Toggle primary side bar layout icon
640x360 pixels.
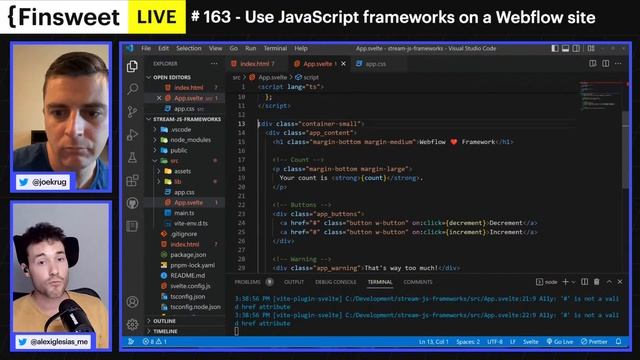(555, 48)
